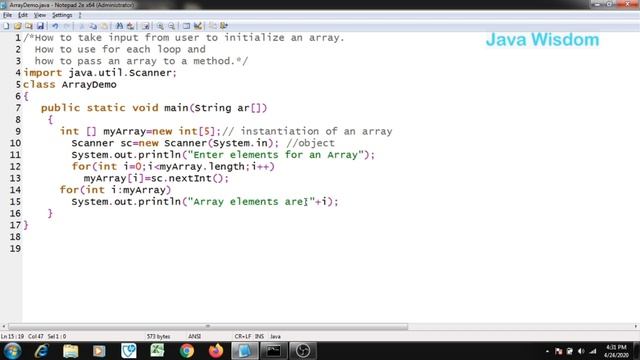Click the Cut toolbar icon
Image resolution: width=640 pixels, height=360 pixels.
[x=82, y=26]
